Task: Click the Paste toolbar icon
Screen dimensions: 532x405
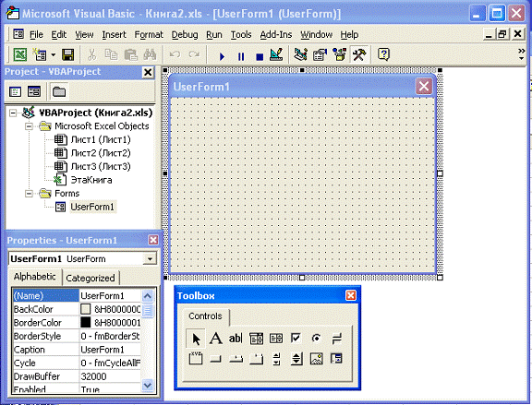Action: click(130, 54)
